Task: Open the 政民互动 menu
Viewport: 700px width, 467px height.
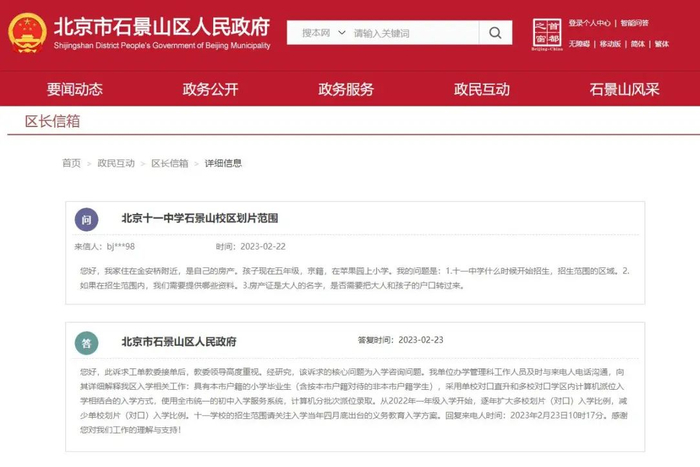Action: [x=482, y=89]
